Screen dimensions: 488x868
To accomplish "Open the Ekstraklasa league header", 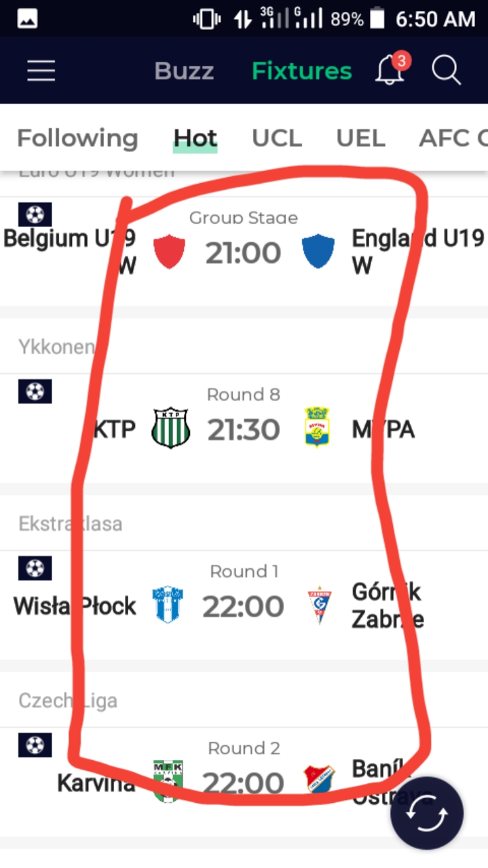I will [70, 524].
